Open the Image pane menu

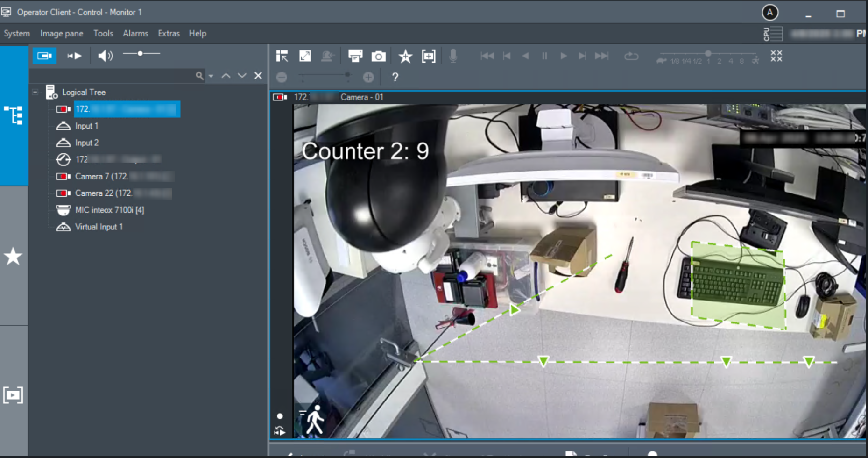pyautogui.click(x=62, y=33)
